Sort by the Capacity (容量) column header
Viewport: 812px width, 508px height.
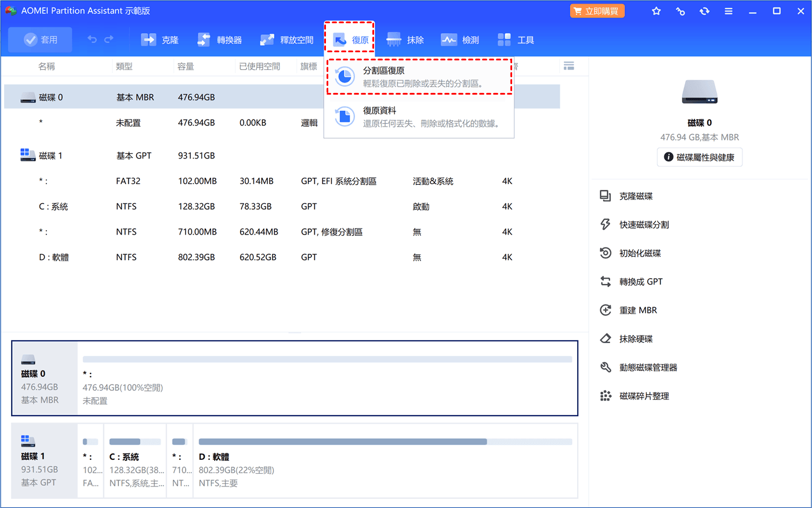[186, 66]
